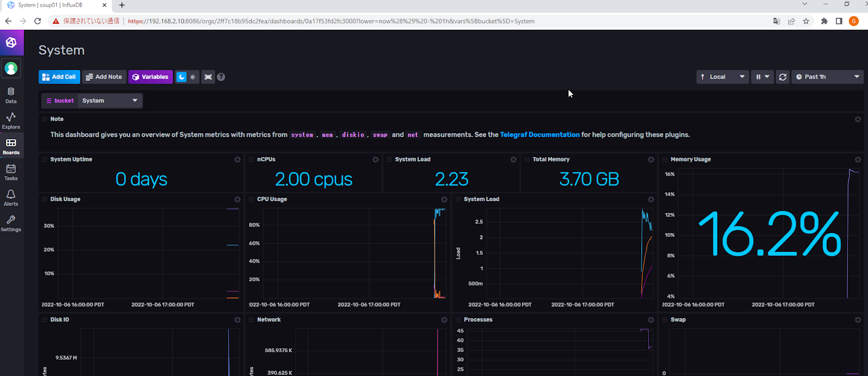Open the Network cell gear menu
The image size is (868, 376).
[x=444, y=320]
